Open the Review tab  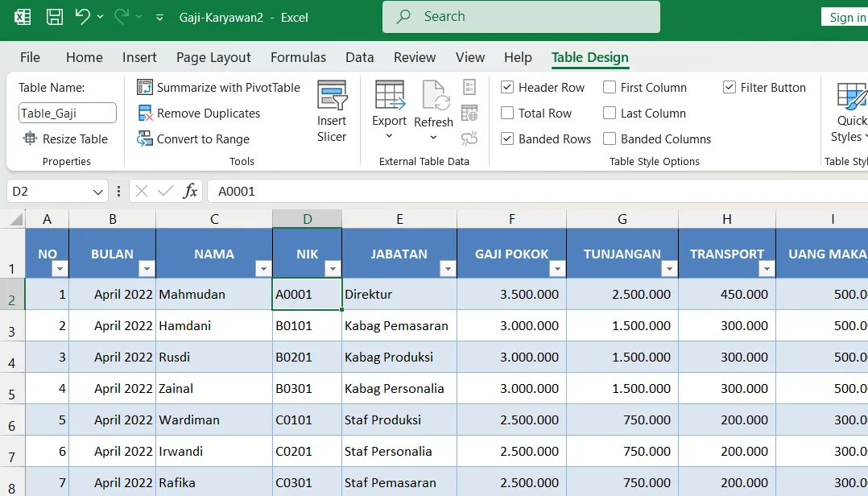click(415, 58)
